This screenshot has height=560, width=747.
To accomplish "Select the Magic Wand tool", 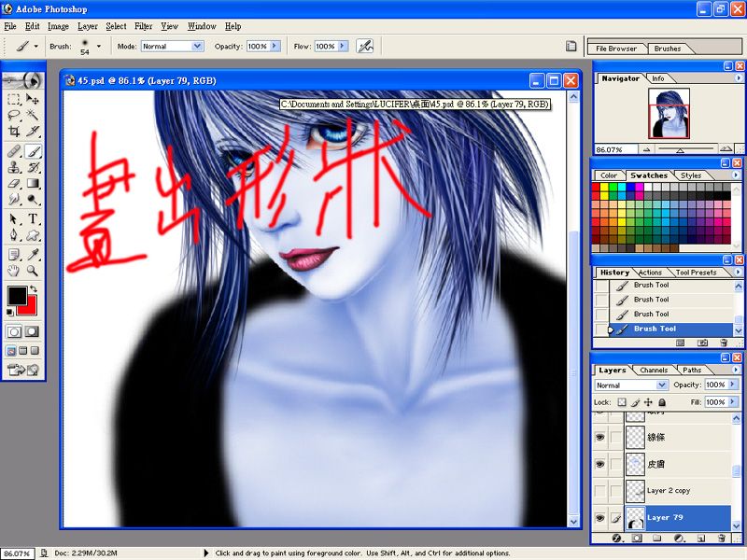I will click(33, 115).
